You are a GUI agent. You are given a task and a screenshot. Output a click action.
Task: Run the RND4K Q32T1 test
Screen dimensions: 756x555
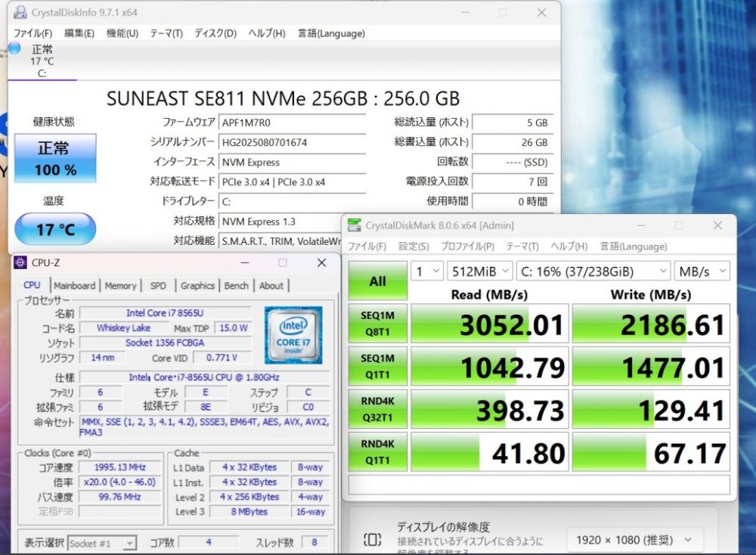click(x=377, y=409)
